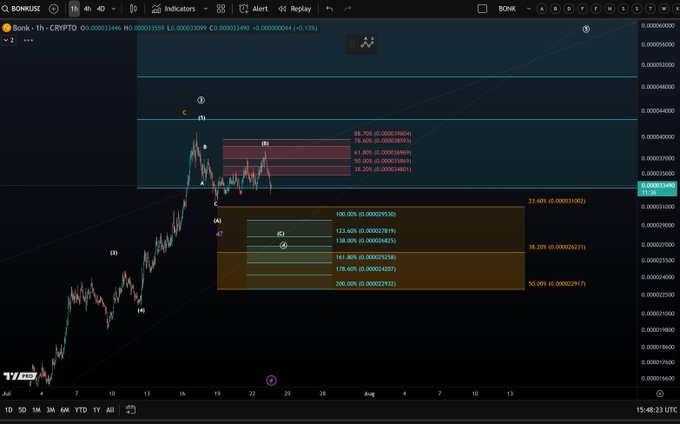Open the Indicators dialog

pyautogui.click(x=173, y=9)
